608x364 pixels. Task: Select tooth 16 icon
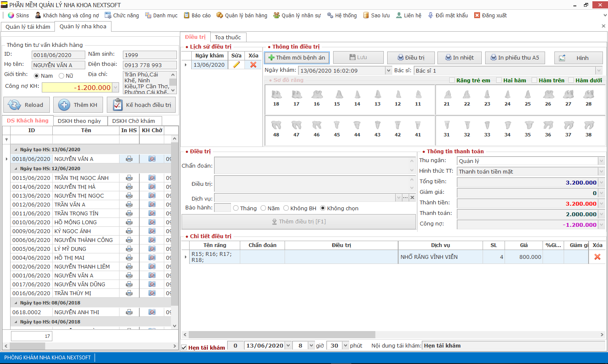(317, 95)
